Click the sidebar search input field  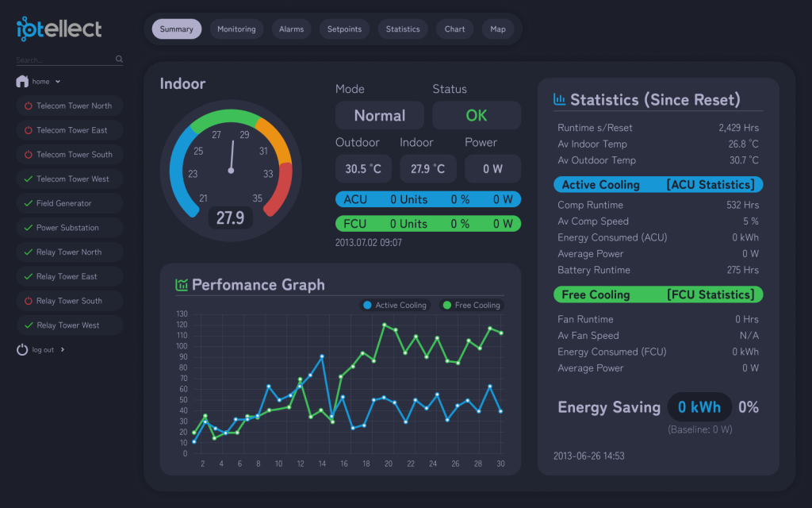[x=63, y=60]
